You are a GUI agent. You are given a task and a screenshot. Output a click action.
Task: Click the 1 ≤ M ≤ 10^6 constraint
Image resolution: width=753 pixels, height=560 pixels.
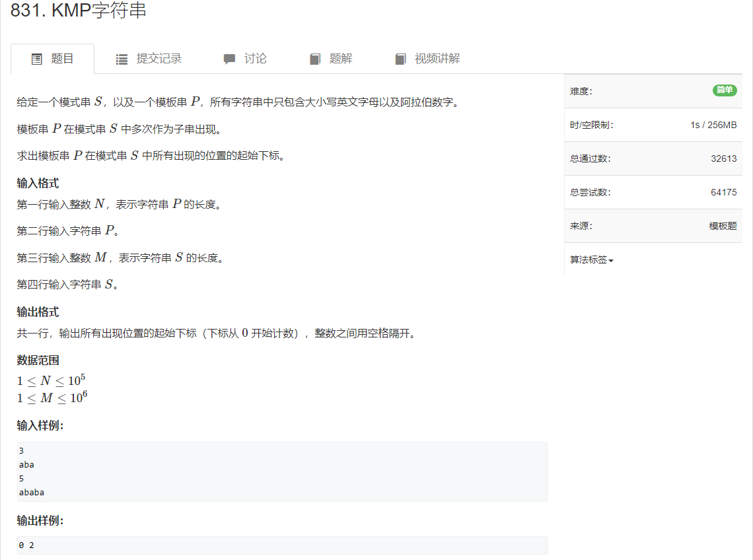click(52, 397)
